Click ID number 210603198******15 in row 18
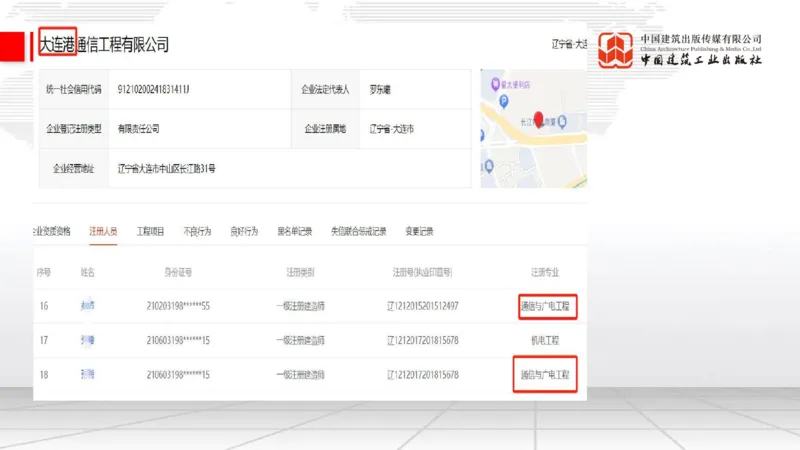The image size is (800, 450). (178, 375)
